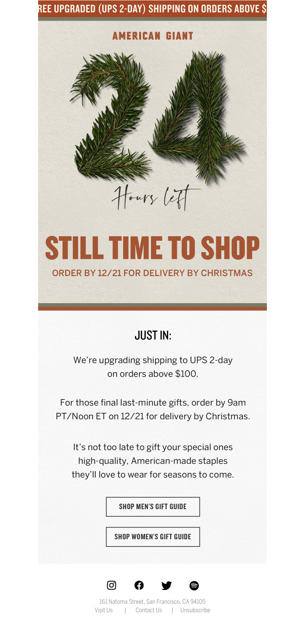Click the Just In heading

(x=153, y=335)
